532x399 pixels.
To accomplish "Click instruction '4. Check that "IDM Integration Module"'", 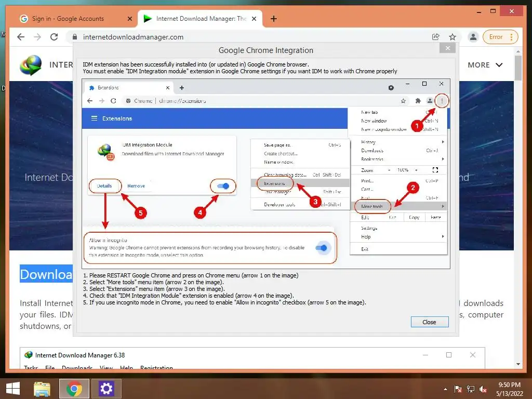I will click(x=189, y=296).
